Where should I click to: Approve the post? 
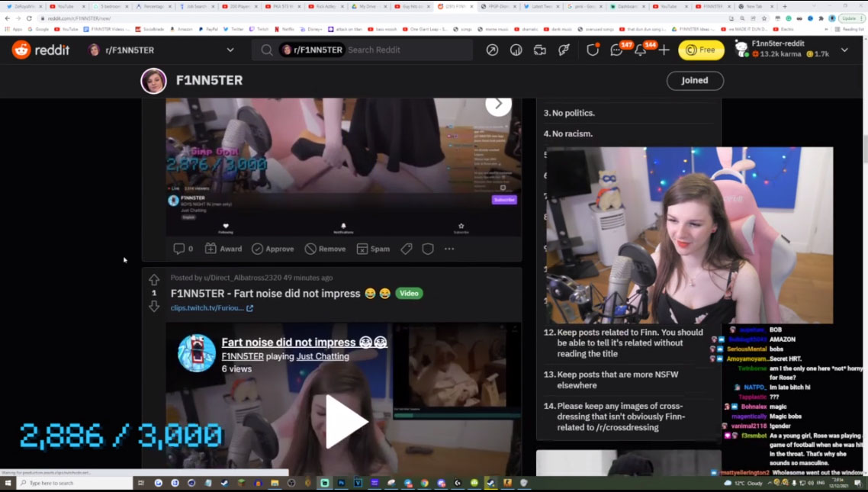[273, 249]
